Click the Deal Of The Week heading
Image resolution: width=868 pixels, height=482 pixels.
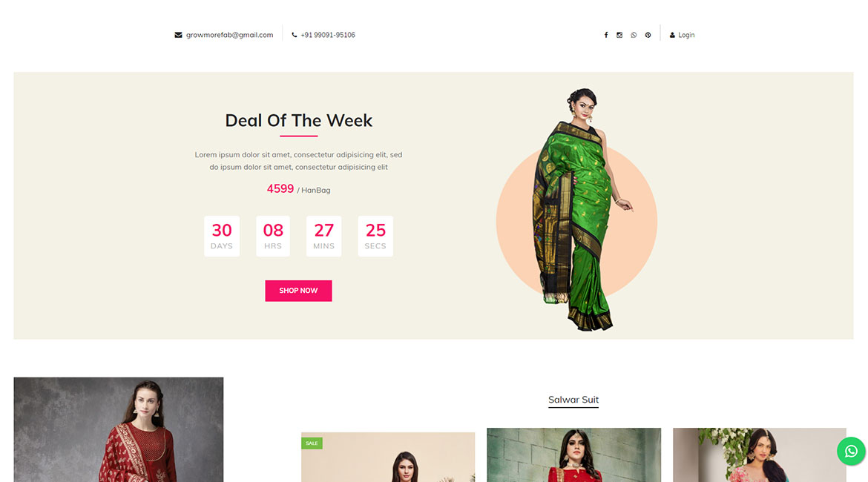tap(298, 120)
